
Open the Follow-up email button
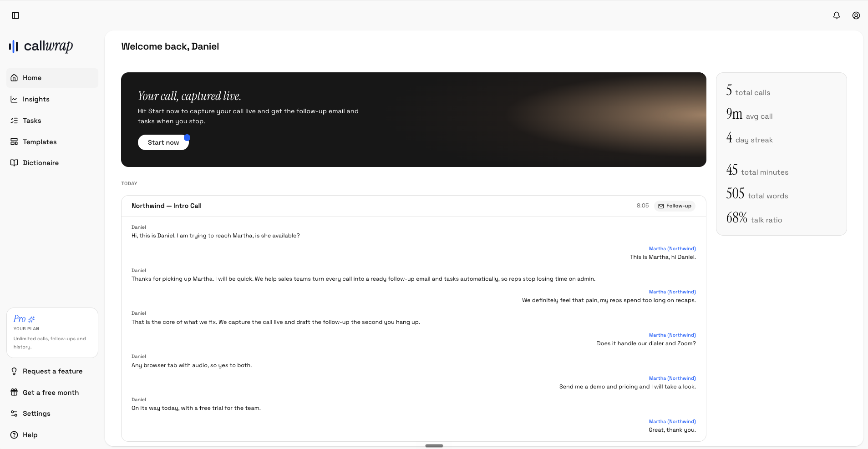675,206
